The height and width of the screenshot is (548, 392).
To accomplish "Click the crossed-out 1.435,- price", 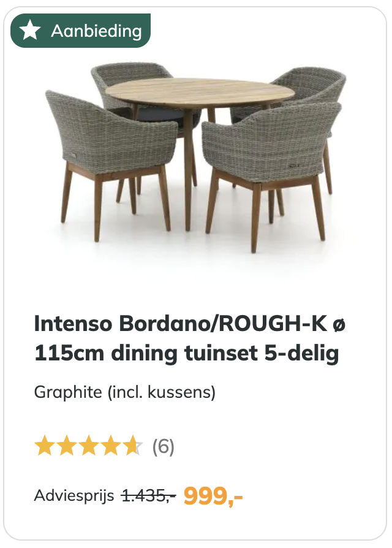I will (149, 495).
